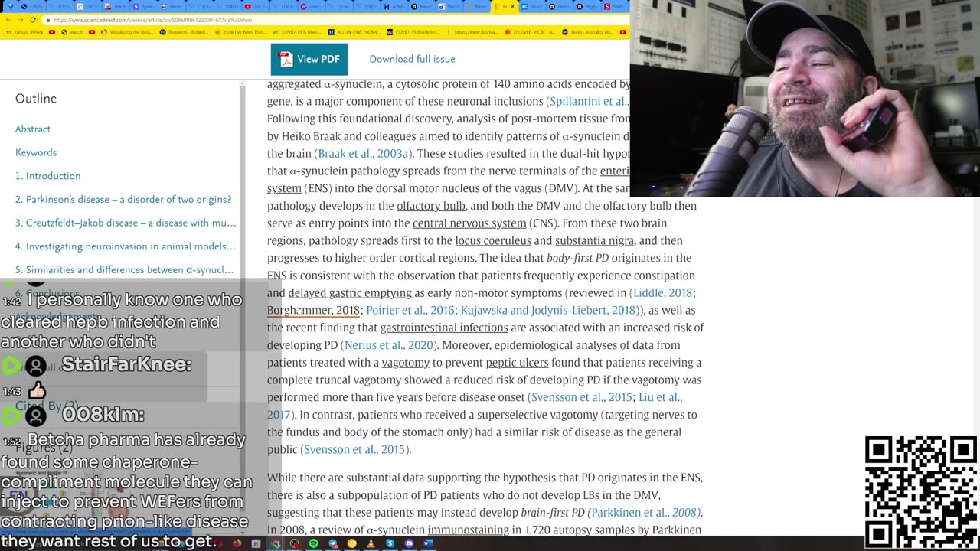
Task: Open the 'Poirier et al., 2016' citation
Action: [x=410, y=310]
